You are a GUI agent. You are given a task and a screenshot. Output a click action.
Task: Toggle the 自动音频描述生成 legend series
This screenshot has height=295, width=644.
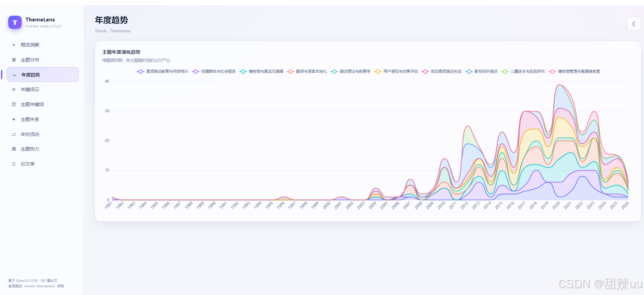(x=442, y=71)
